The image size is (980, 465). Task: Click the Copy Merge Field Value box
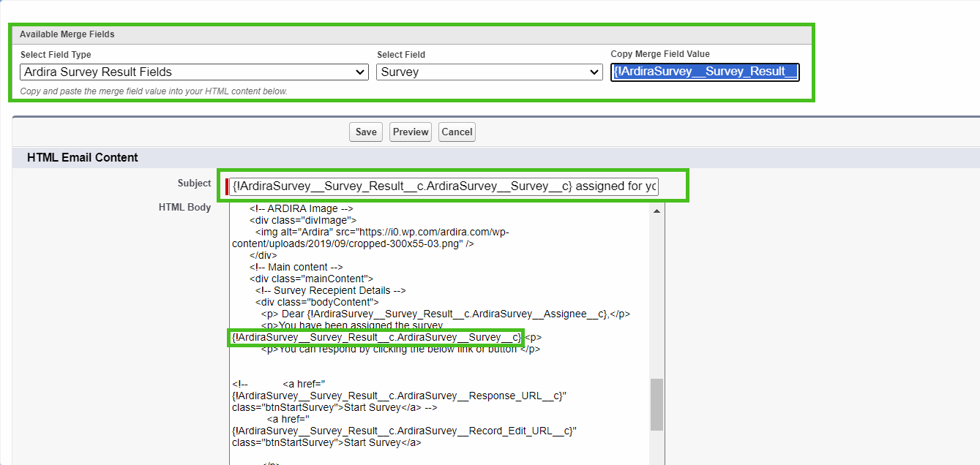click(705, 72)
